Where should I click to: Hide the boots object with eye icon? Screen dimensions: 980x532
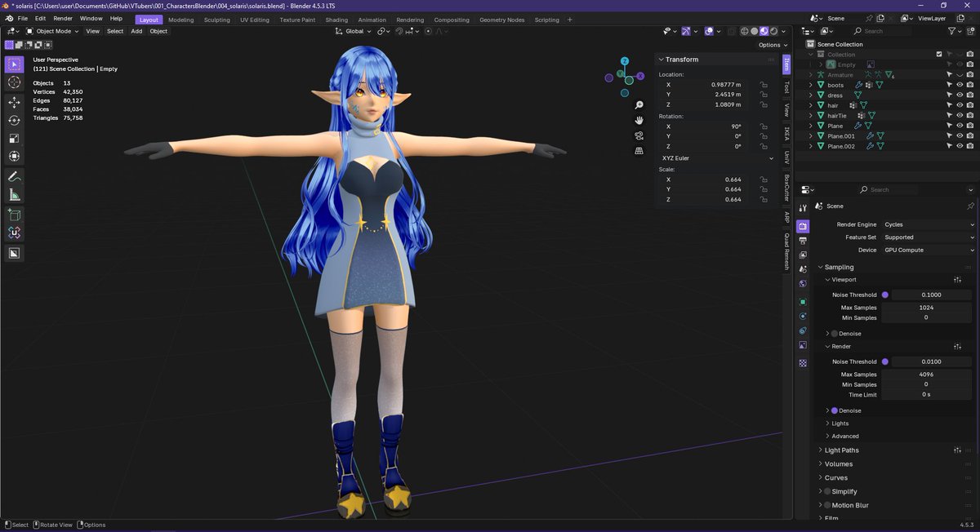click(960, 85)
